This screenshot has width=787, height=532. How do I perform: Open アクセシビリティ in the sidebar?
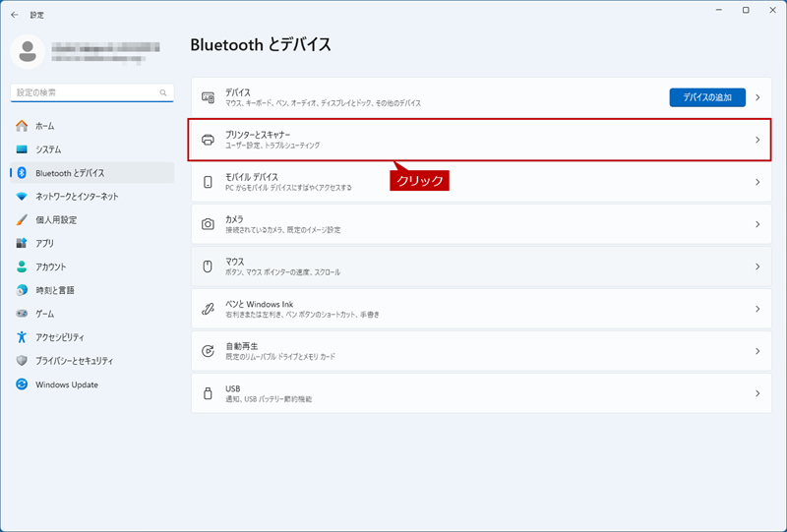click(x=92, y=336)
